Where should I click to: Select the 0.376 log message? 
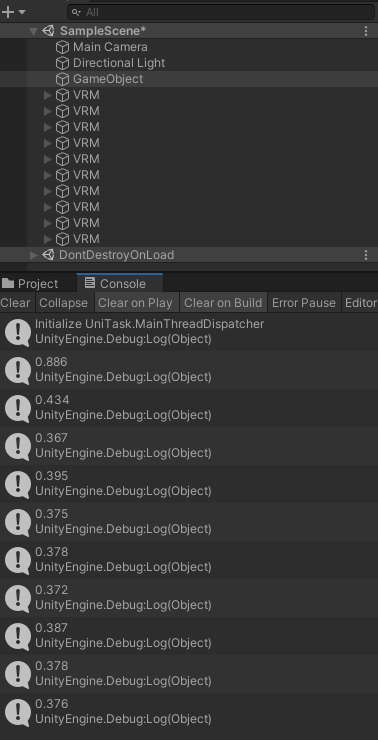pyautogui.click(x=189, y=712)
